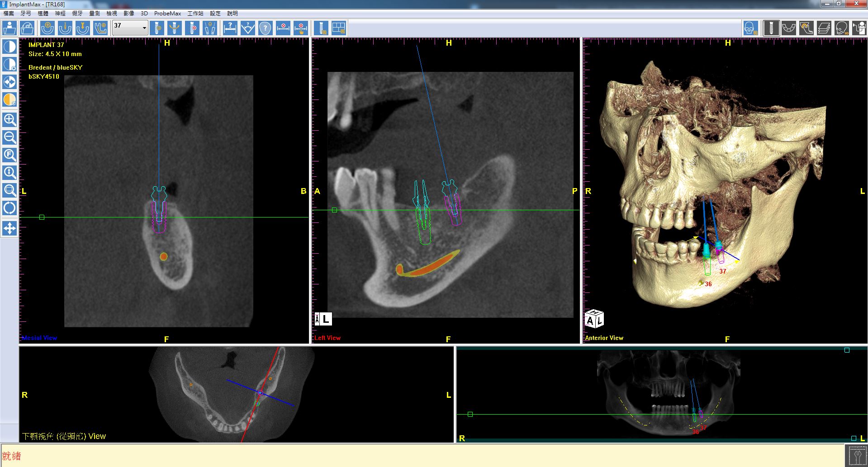
Task: Switch to nerve canal jaw mode icon
Action: point(806,28)
